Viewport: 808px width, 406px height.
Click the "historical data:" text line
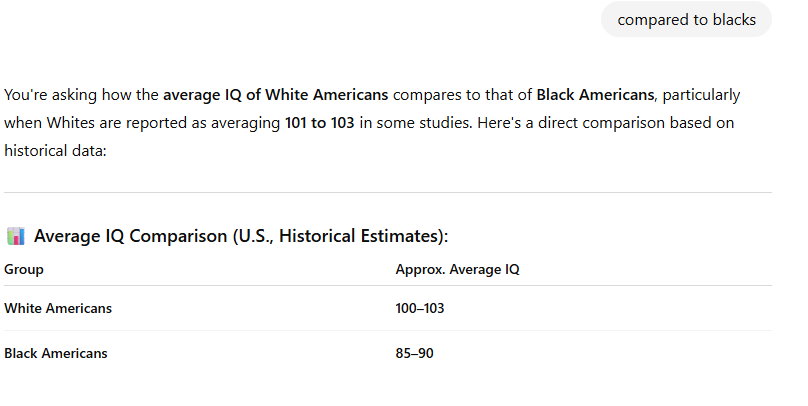(55, 150)
